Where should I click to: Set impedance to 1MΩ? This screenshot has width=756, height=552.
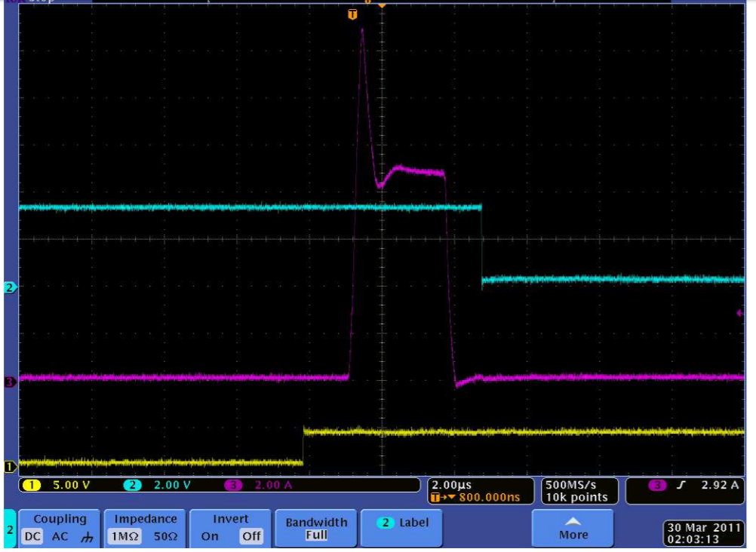[x=124, y=536]
